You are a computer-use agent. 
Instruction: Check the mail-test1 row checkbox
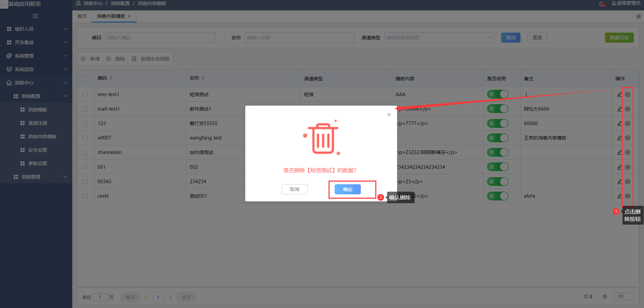point(85,109)
